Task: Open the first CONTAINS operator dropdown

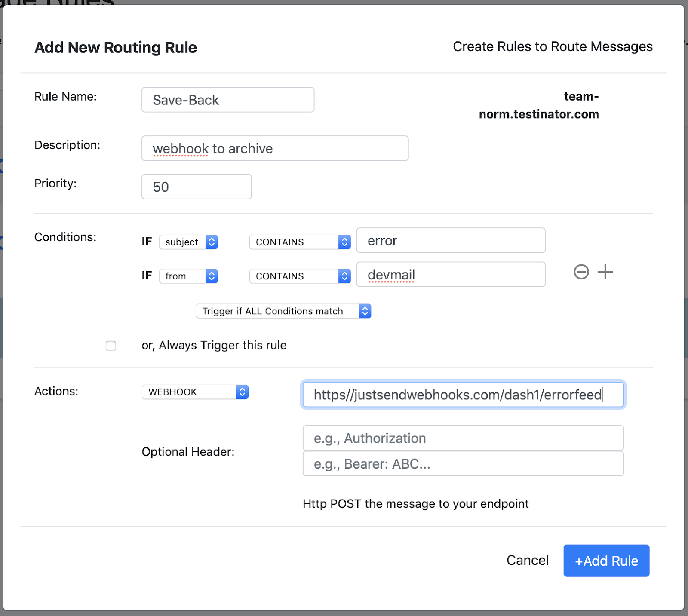Action: (x=300, y=242)
